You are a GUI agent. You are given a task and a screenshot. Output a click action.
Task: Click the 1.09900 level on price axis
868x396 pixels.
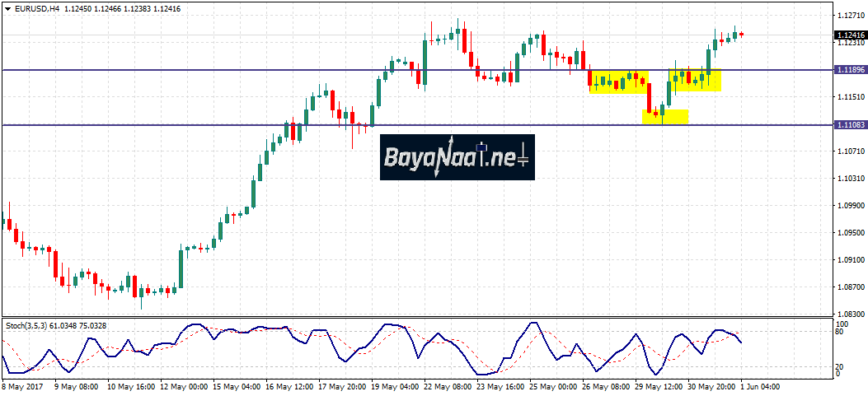click(x=850, y=206)
